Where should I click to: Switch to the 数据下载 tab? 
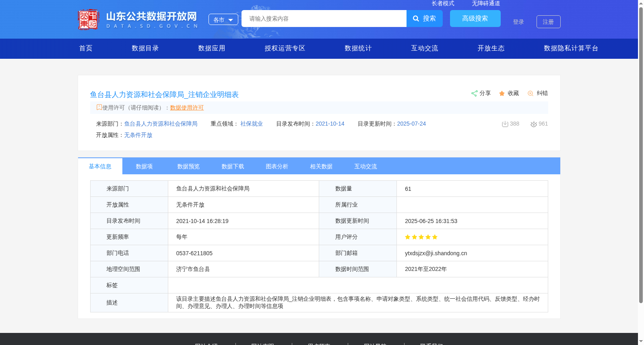pos(233,166)
